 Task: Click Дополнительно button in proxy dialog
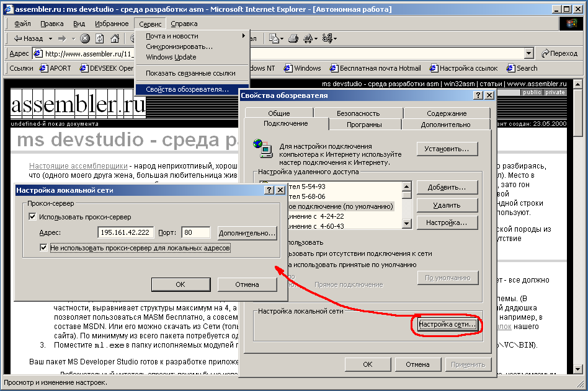click(x=247, y=233)
